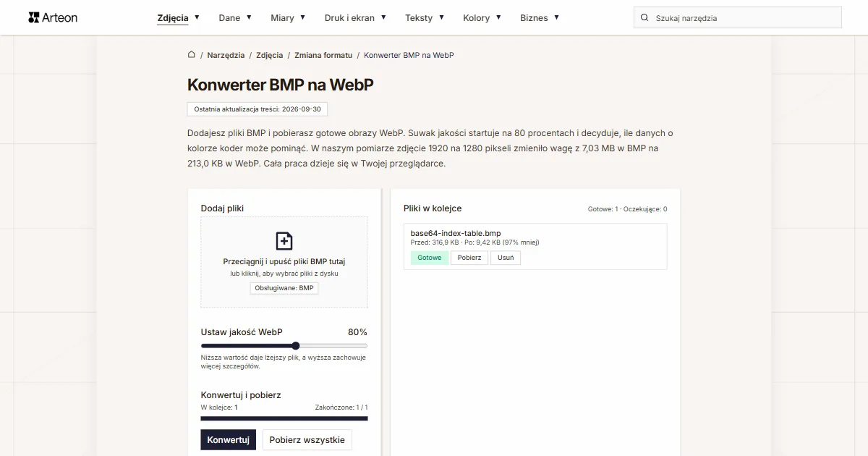Click the Obsługiwane: BMP badge
This screenshot has width=868, height=456.
coord(284,288)
